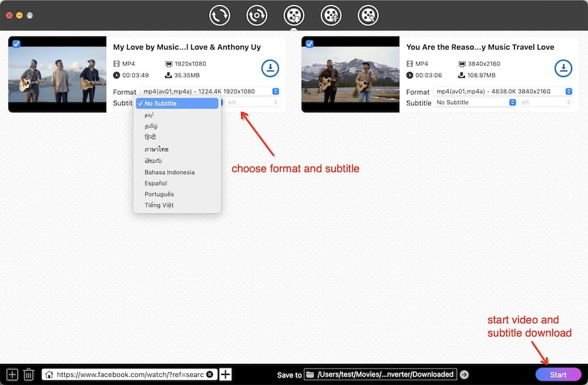Click the My Love video thumbnail

click(58, 74)
